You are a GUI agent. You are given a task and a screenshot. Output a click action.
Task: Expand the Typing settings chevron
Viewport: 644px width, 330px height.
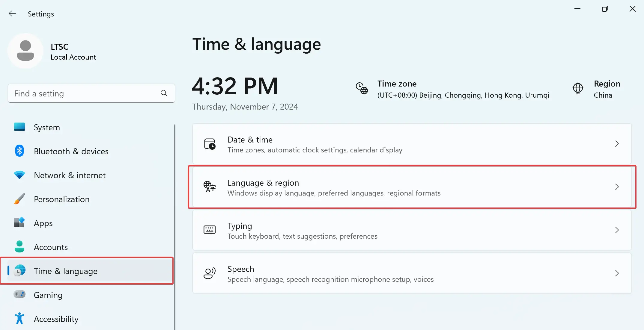coord(617,230)
